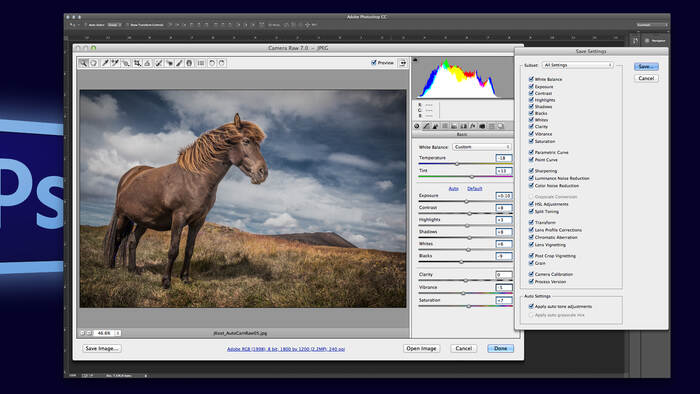Image resolution: width=700 pixels, height=394 pixels.
Task: Select the Hand tool in Camera Raw
Action: pos(93,63)
